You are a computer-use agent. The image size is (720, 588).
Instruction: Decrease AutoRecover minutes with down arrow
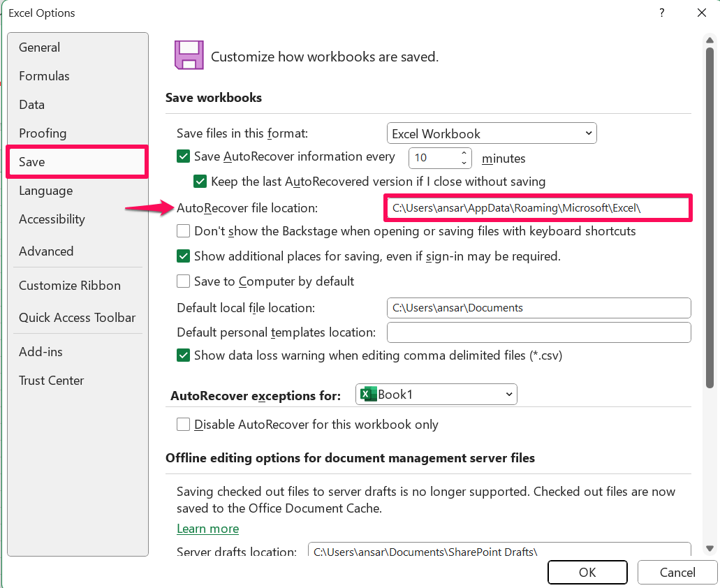pos(464,163)
